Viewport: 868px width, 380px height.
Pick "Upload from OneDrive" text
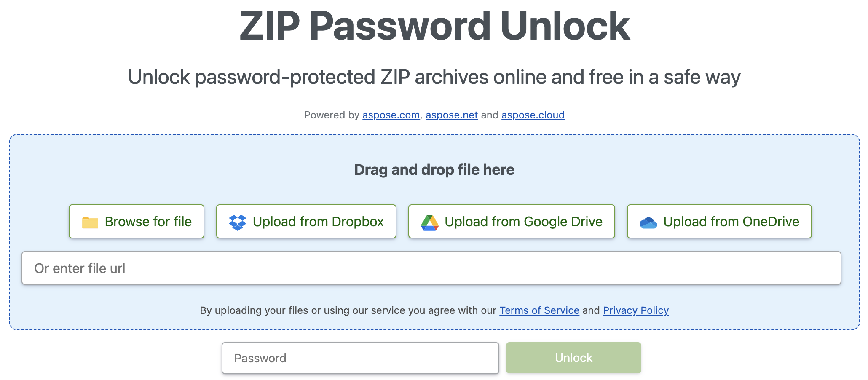pos(731,222)
